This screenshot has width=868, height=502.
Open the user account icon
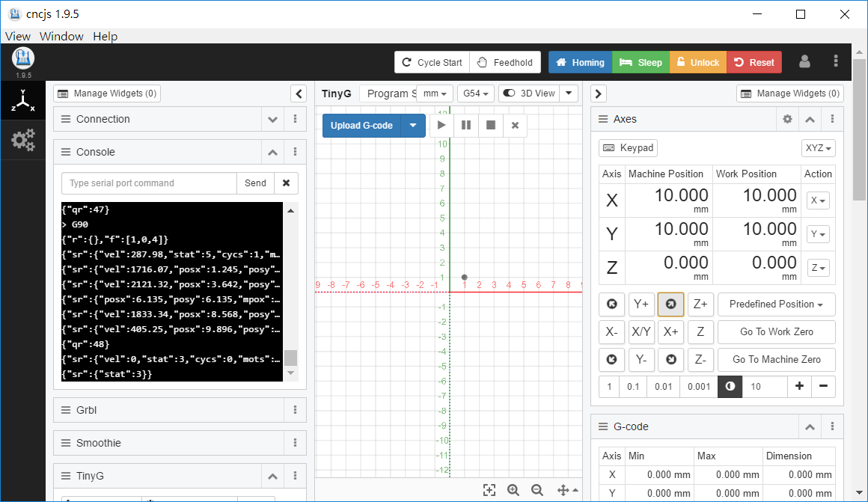click(x=804, y=62)
